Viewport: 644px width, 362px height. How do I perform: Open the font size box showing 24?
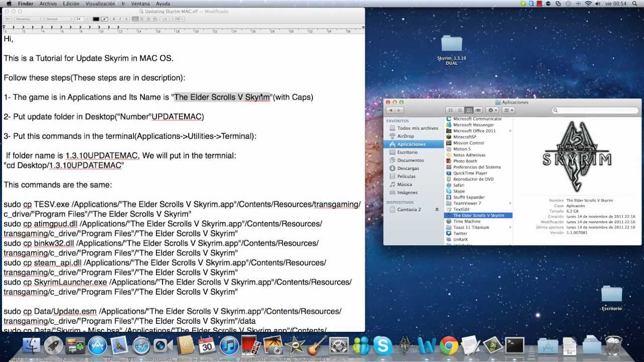click(x=82, y=19)
